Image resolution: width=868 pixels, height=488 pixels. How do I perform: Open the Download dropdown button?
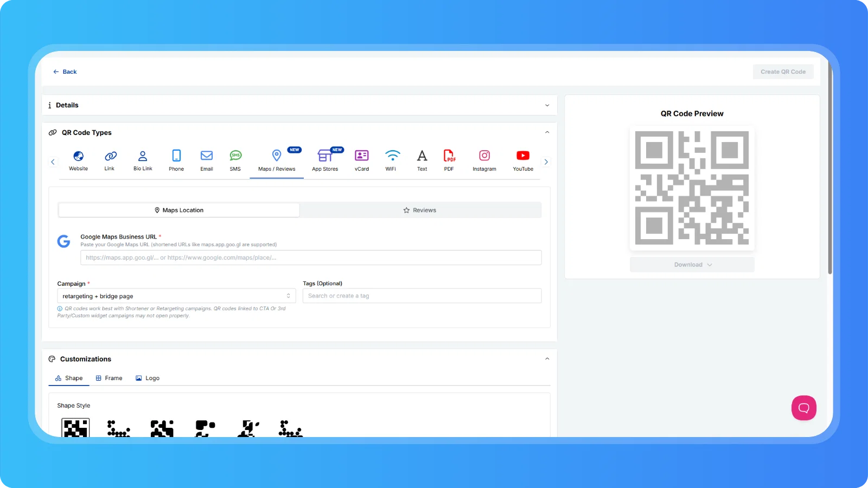click(692, 265)
